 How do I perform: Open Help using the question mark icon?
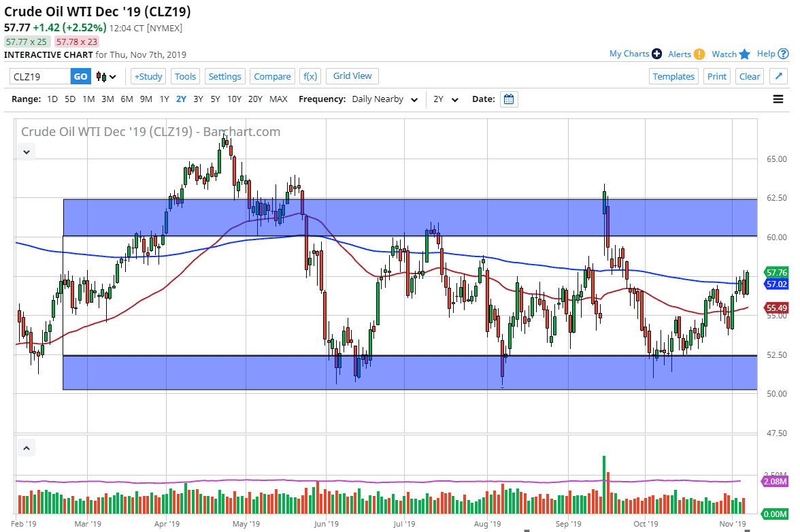[784, 54]
